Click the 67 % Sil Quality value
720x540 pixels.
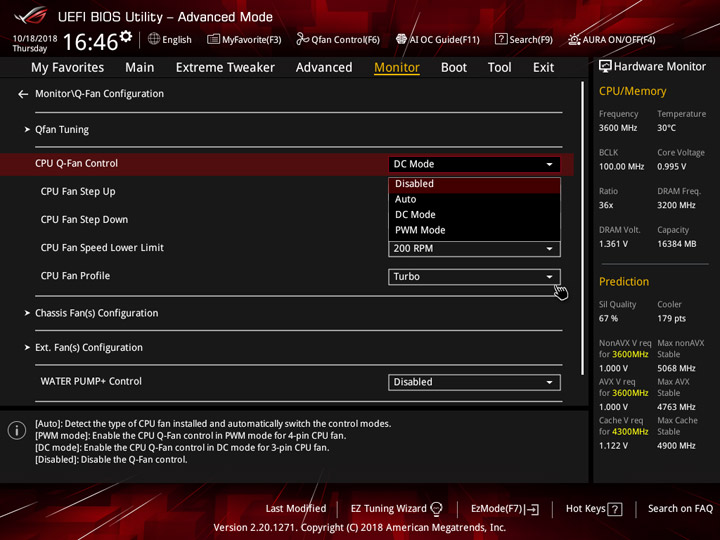tap(608, 319)
